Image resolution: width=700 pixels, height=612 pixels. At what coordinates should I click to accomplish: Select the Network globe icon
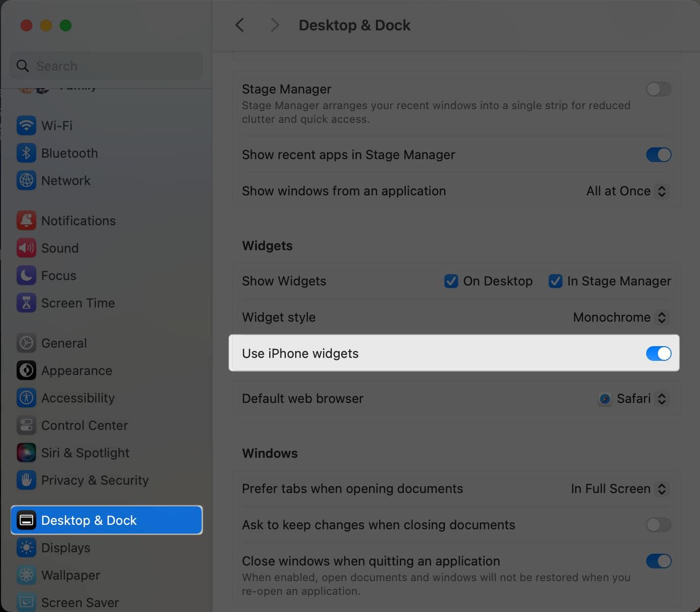click(26, 181)
